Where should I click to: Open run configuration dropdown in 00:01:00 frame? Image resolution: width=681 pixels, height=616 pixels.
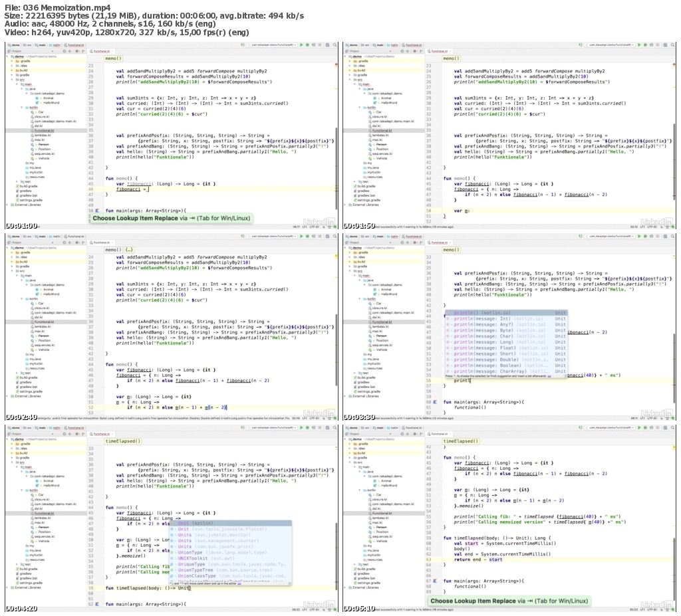272,45
